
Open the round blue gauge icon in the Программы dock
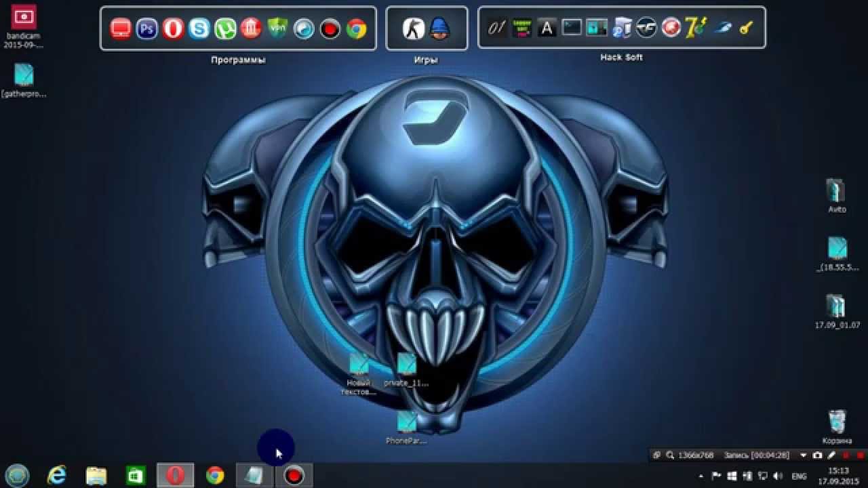304,28
